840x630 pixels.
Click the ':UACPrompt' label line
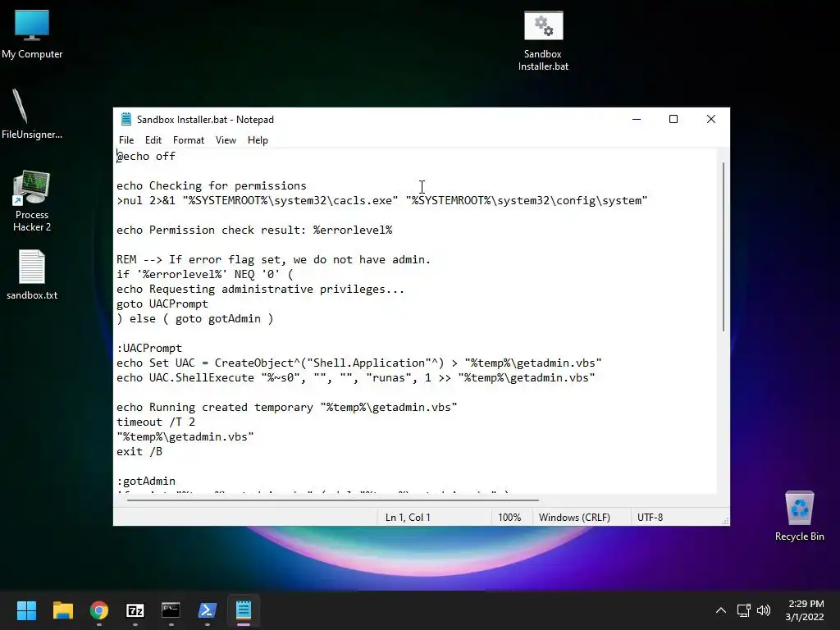149,348
